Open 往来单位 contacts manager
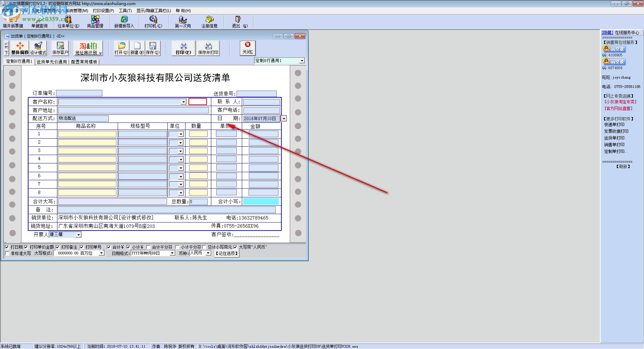The height and width of the screenshot is (349, 644). tap(68, 22)
